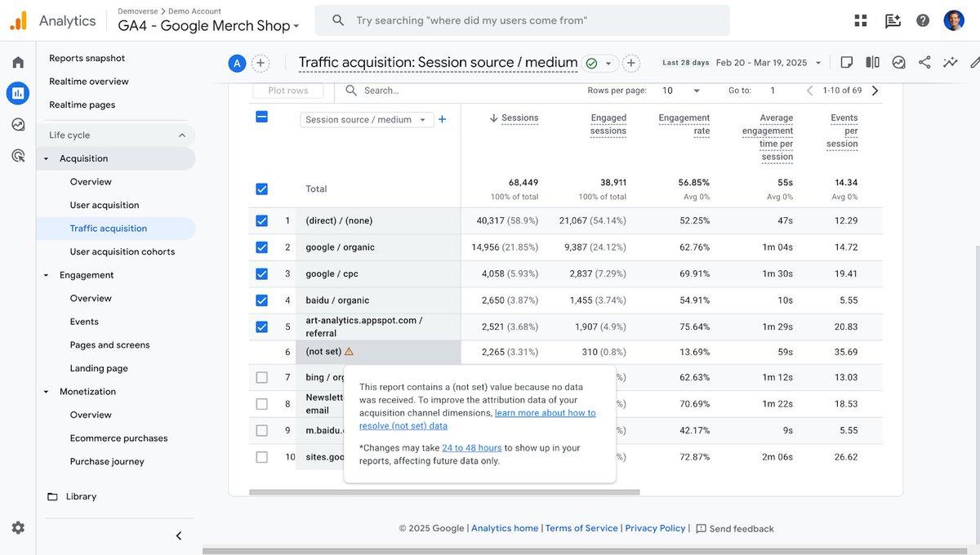Focus the top Analytics search box
Viewport: 980px width, 555px height.
pos(523,20)
